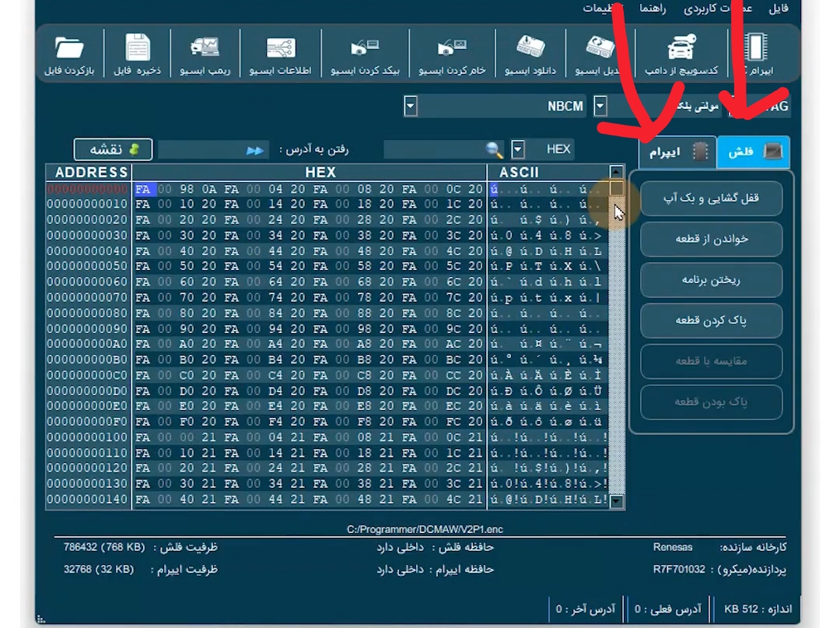840x628 pixels.
Task: Click the hex view scrollbar down arrow
Action: click(616, 502)
